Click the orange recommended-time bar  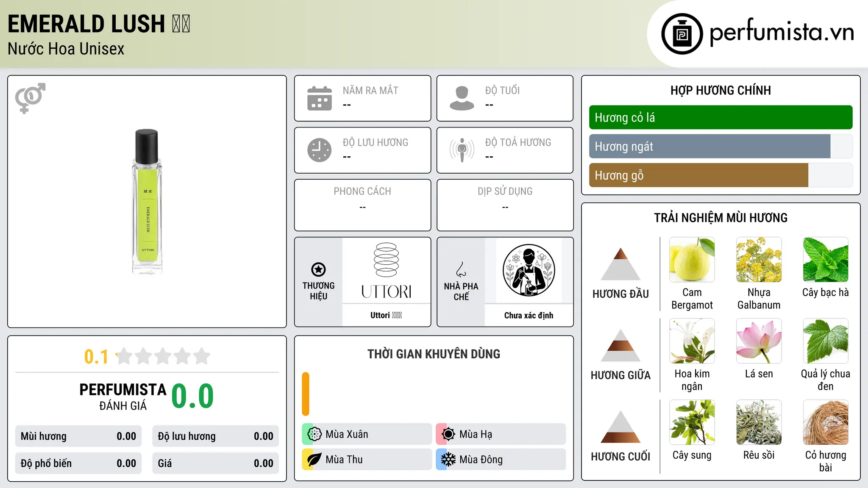pyautogui.click(x=306, y=394)
